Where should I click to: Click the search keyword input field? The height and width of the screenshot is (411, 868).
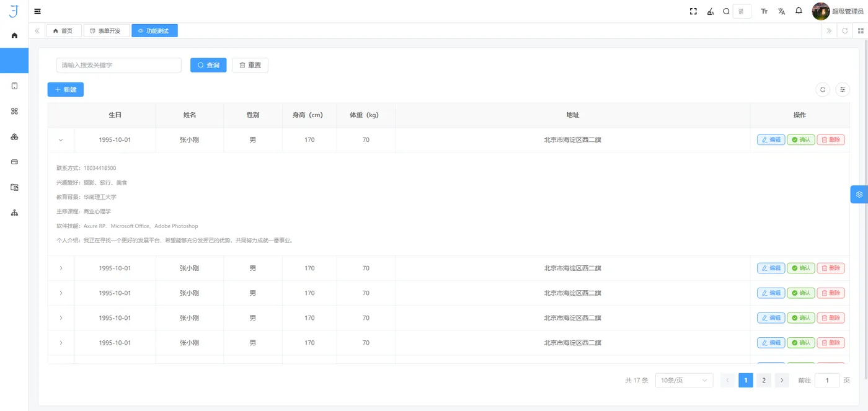pyautogui.click(x=118, y=65)
